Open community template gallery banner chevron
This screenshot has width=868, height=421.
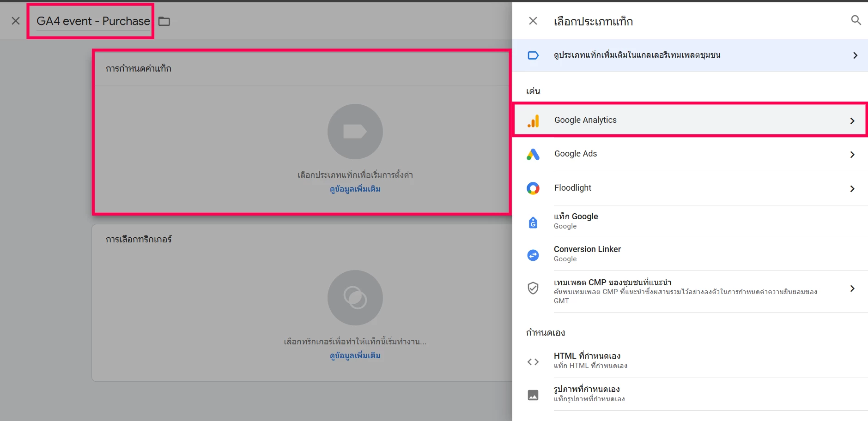855,55
